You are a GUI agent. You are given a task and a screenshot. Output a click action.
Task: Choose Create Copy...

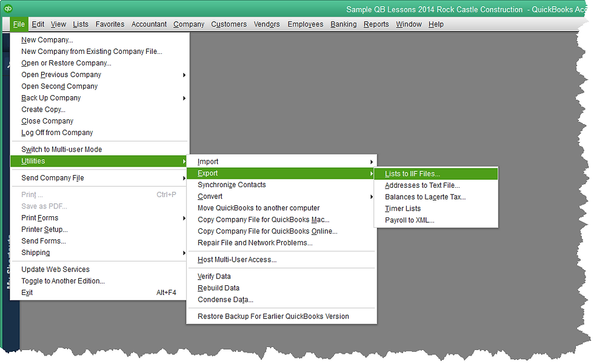(99, 110)
